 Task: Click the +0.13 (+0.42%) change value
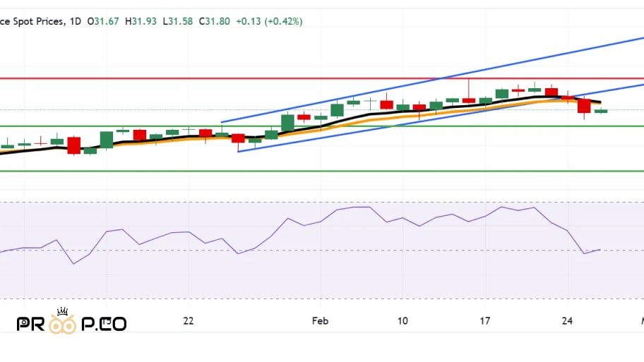coord(269,21)
